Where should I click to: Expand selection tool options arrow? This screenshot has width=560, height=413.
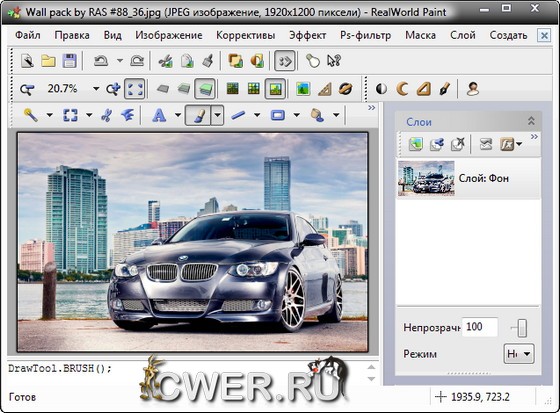pos(89,115)
